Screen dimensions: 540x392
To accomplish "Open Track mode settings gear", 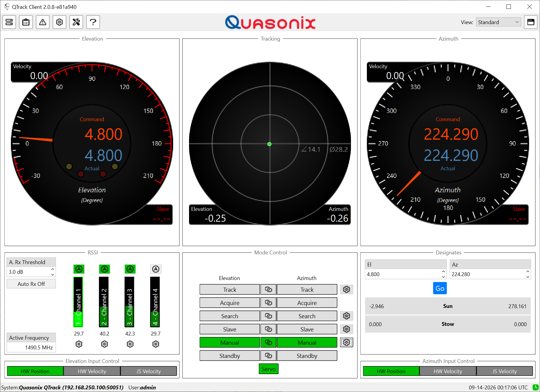I will click(x=347, y=290).
